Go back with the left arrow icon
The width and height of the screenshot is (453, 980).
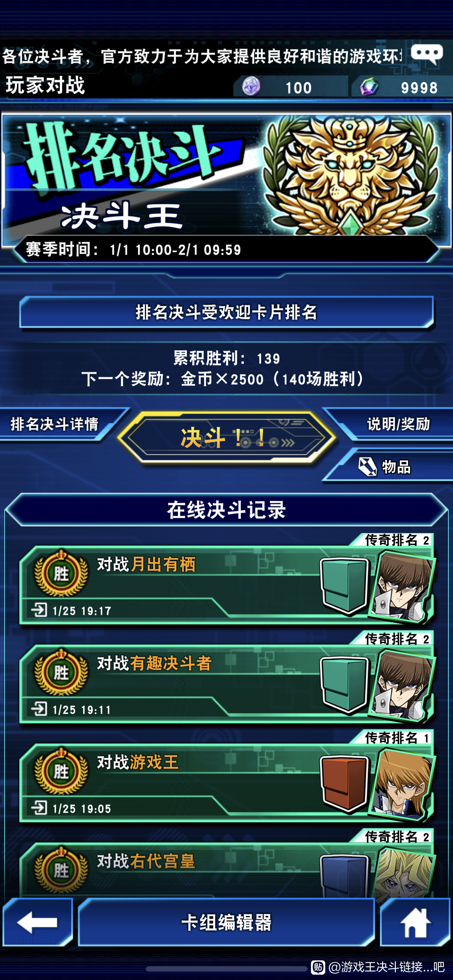coord(37,922)
